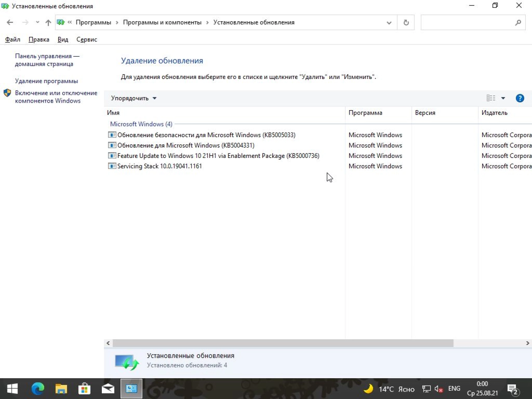The height and width of the screenshot is (399, 532).
Task: Go back with the Back arrow
Action: click(x=10, y=22)
